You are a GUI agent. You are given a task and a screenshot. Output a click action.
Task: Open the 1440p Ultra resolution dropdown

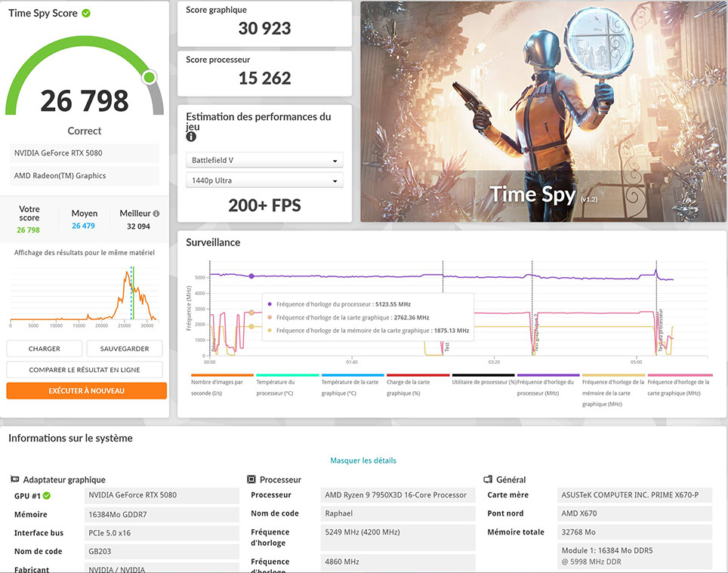tap(264, 180)
